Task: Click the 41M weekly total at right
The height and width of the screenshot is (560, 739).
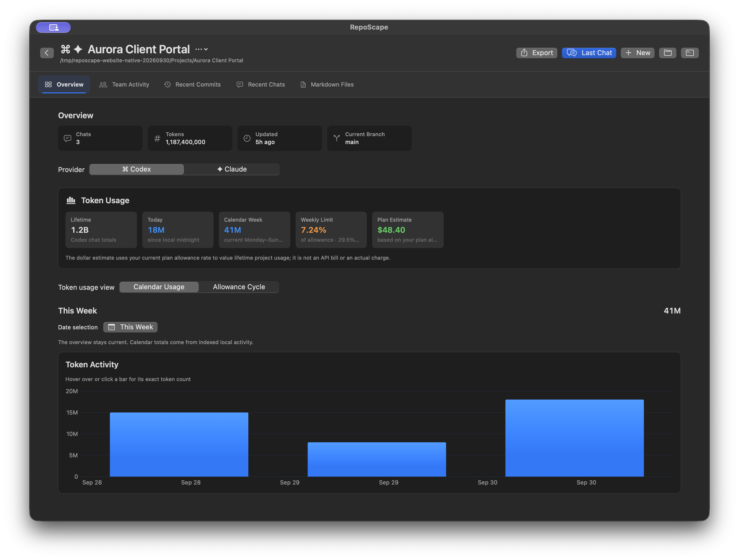Action: (x=672, y=311)
